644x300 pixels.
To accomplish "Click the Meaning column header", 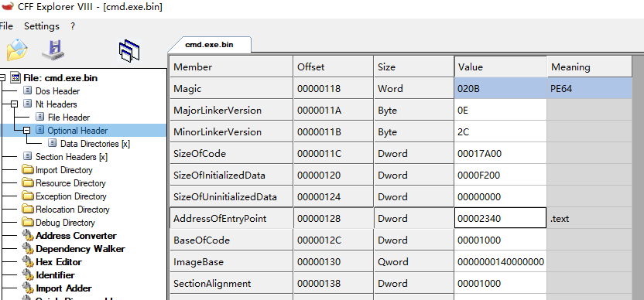I will [589, 66].
